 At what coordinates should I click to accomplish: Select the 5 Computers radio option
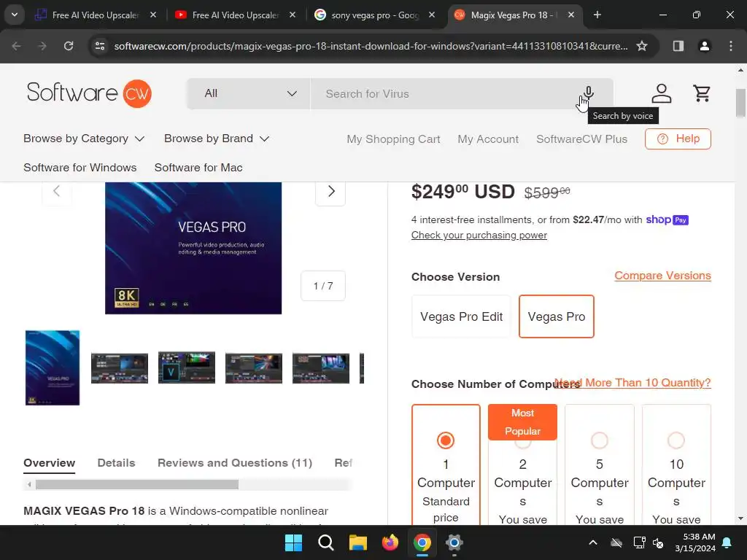tap(600, 440)
